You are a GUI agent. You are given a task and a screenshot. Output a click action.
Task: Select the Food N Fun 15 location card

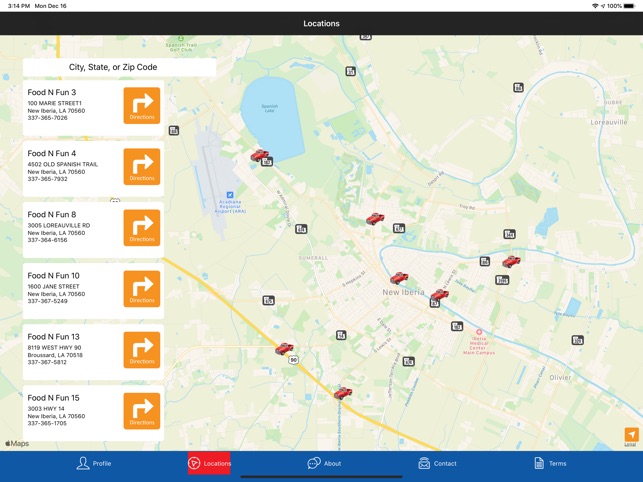click(x=93, y=413)
